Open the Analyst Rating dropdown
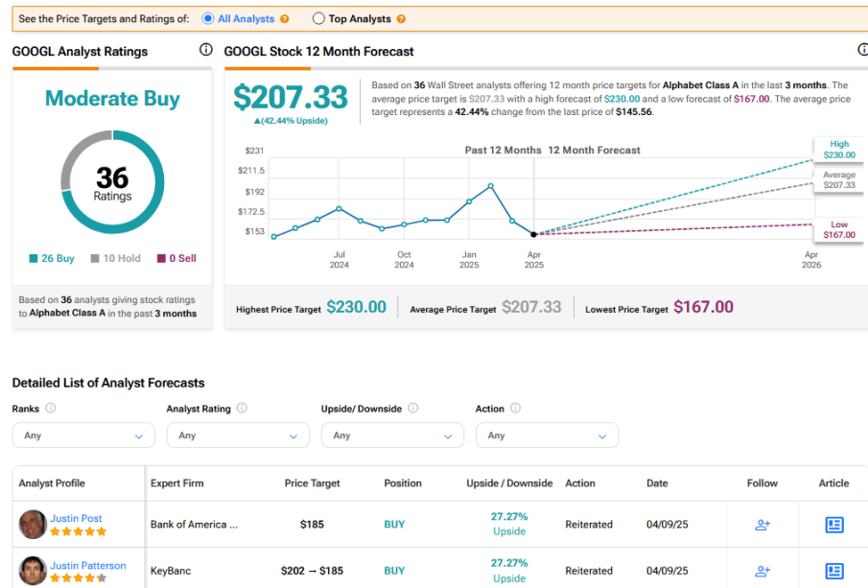 (238, 435)
